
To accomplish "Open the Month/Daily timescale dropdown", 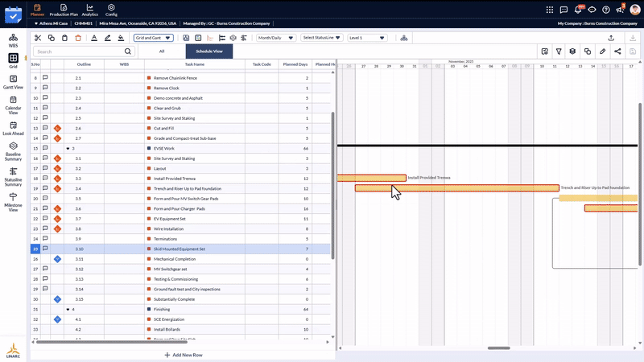I will (x=275, y=38).
